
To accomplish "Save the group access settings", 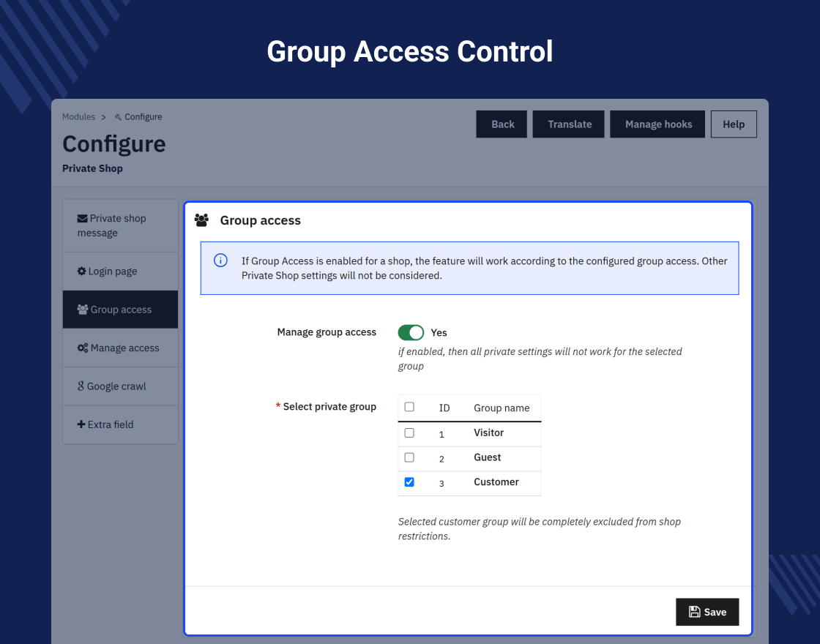I will 707,612.
